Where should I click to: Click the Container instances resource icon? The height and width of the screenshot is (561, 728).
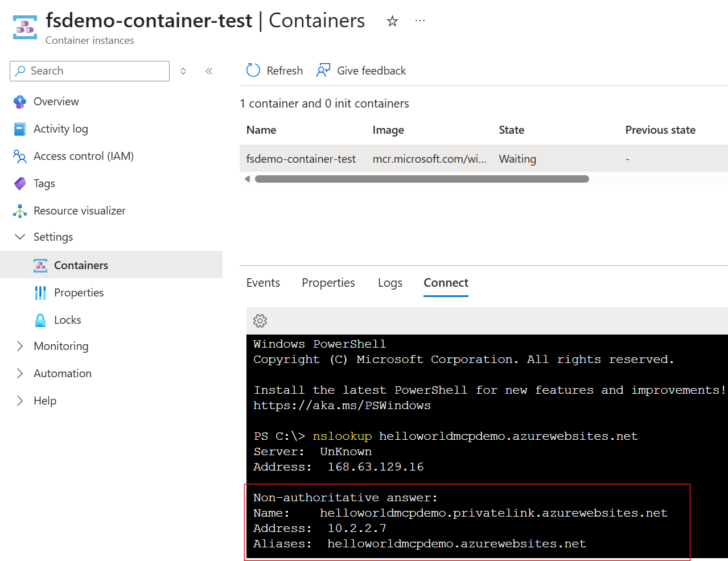coord(25,27)
